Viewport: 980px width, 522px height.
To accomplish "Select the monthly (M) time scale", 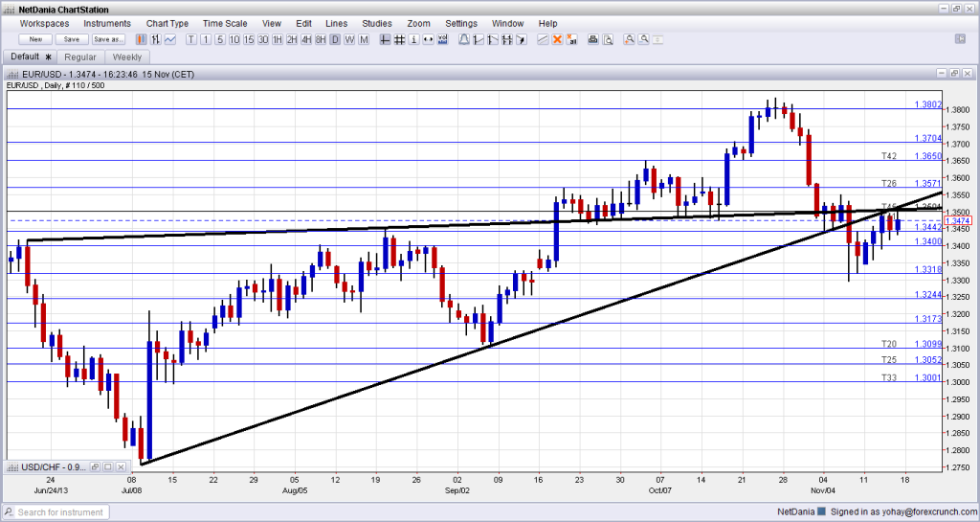I will [364, 39].
